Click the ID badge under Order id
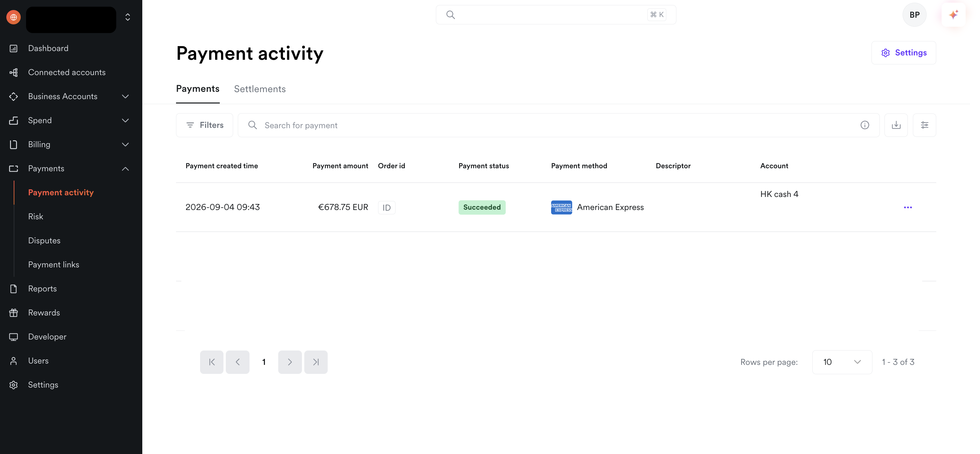 point(386,208)
